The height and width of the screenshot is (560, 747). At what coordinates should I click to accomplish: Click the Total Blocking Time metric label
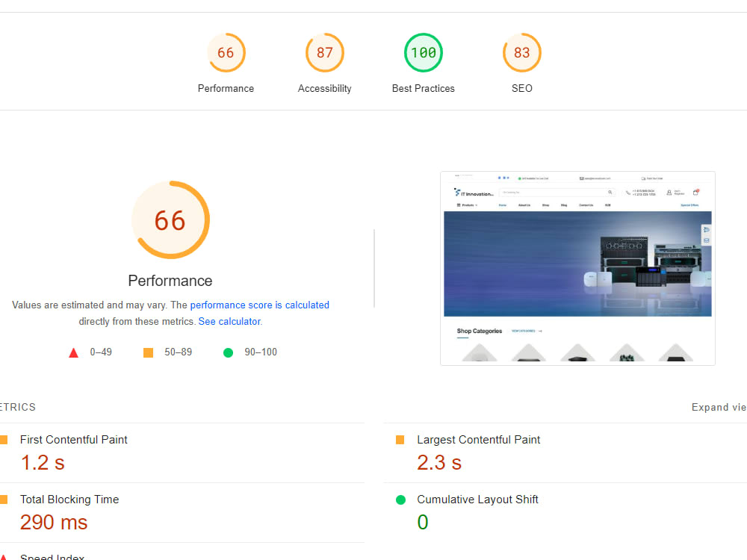(69, 500)
